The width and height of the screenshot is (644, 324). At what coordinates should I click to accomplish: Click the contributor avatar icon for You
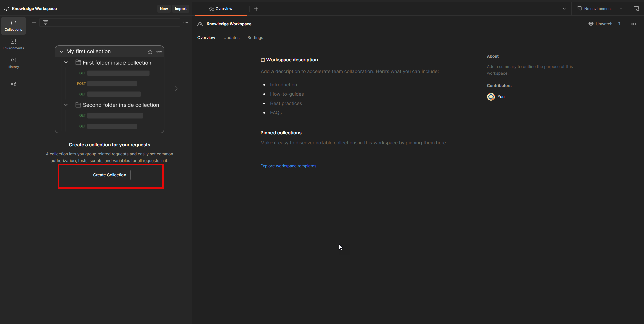[491, 97]
